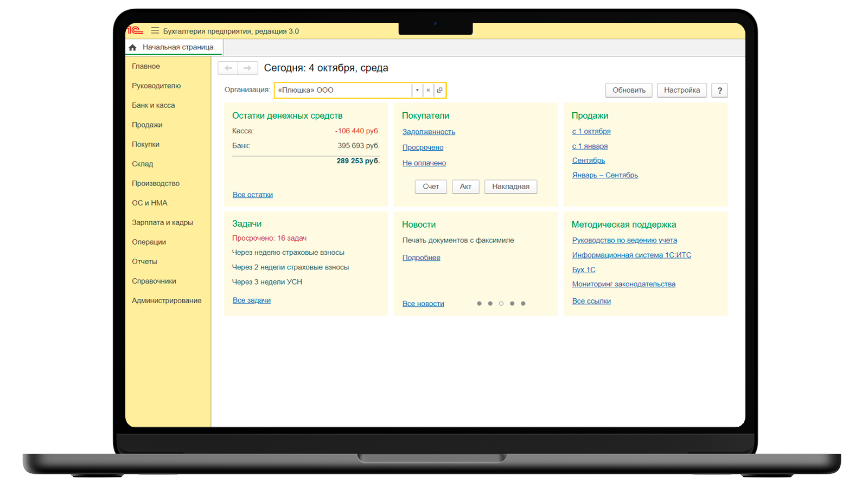The height and width of the screenshot is (488, 868).
Task: Select the fourth news pagination dot
Action: point(512,304)
